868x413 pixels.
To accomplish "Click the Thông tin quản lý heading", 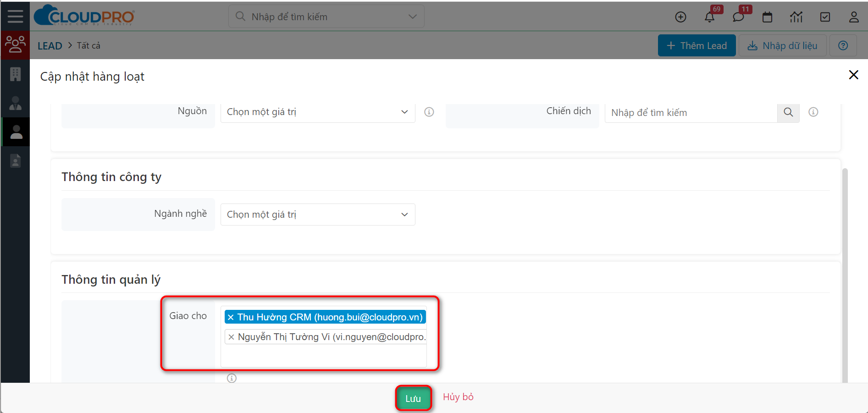I will [x=111, y=280].
